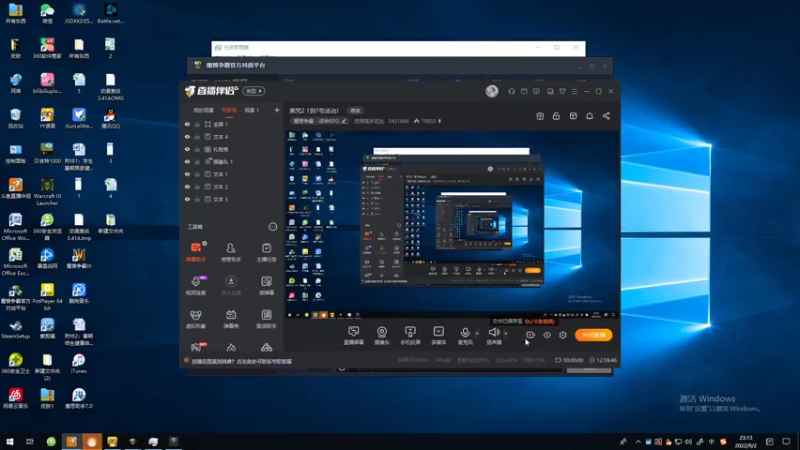
Task: Open the 弹幕秀 bilibili TV icon tool
Action: point(231,318)
